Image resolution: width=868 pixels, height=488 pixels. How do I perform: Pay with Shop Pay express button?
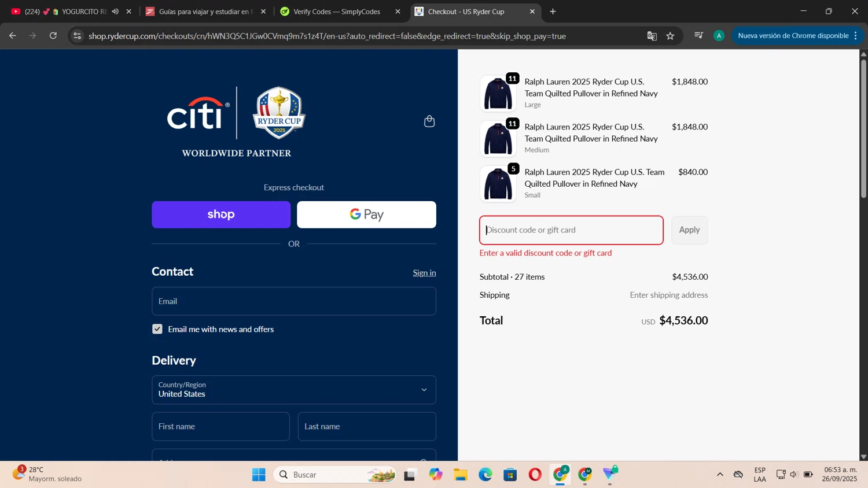(x=221, y=215)
